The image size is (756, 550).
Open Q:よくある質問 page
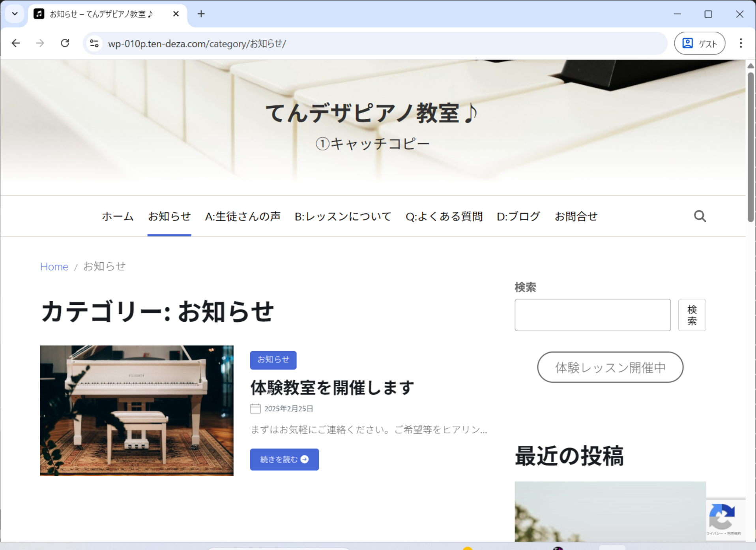(x=444, y=216)
